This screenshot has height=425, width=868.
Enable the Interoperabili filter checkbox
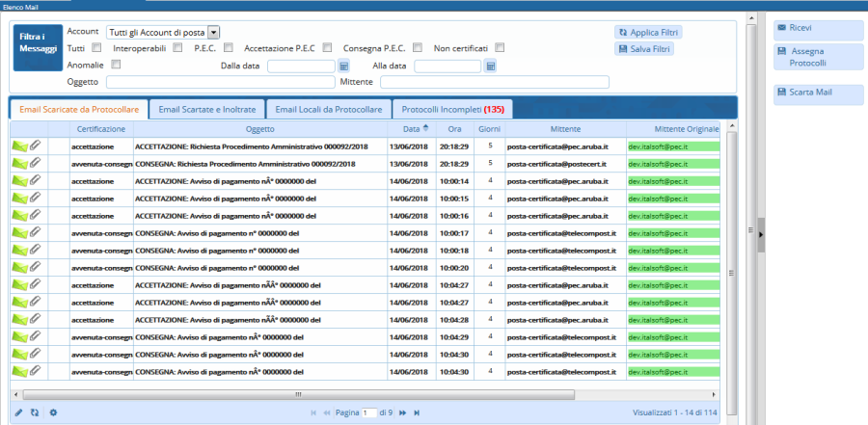(x=177, y=47)
